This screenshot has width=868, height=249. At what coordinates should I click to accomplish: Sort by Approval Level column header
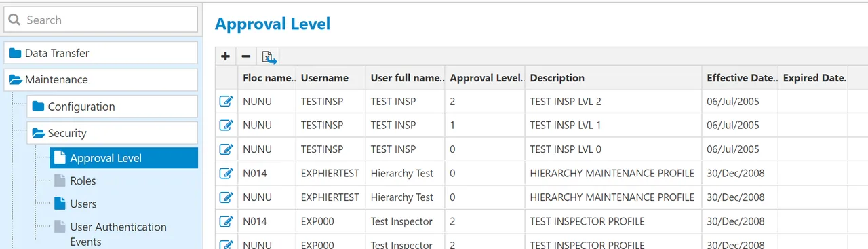[484, 78]
